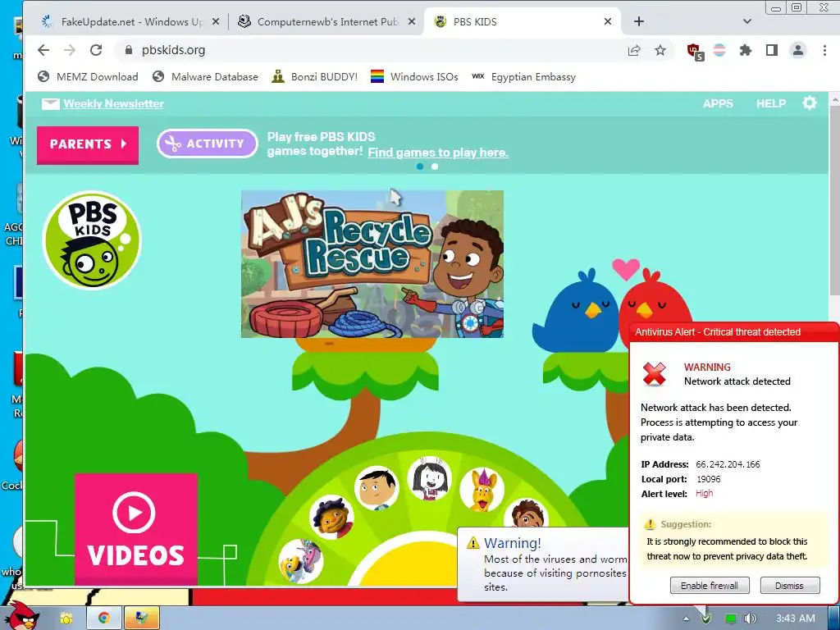
Task: Toggle the browser side panel icon
Action: pyautogui.click(x=771, y=50)
